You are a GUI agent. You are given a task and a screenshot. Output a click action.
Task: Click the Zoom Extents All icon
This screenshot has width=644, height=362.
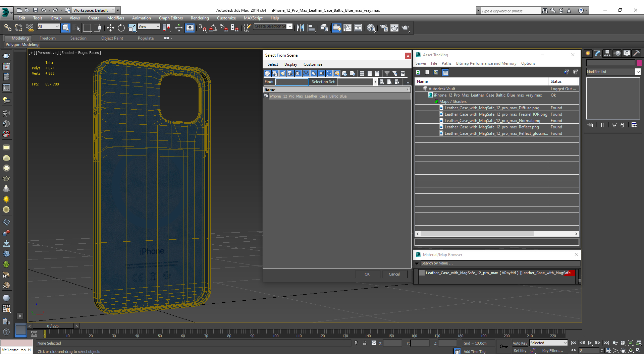pyautogui.click(x=638, y=343)
